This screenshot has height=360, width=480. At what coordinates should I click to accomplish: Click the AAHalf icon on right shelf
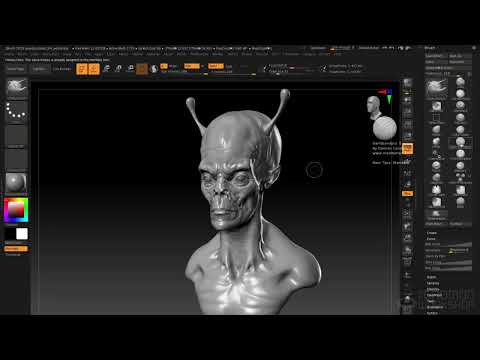click(x=407, y=135)
